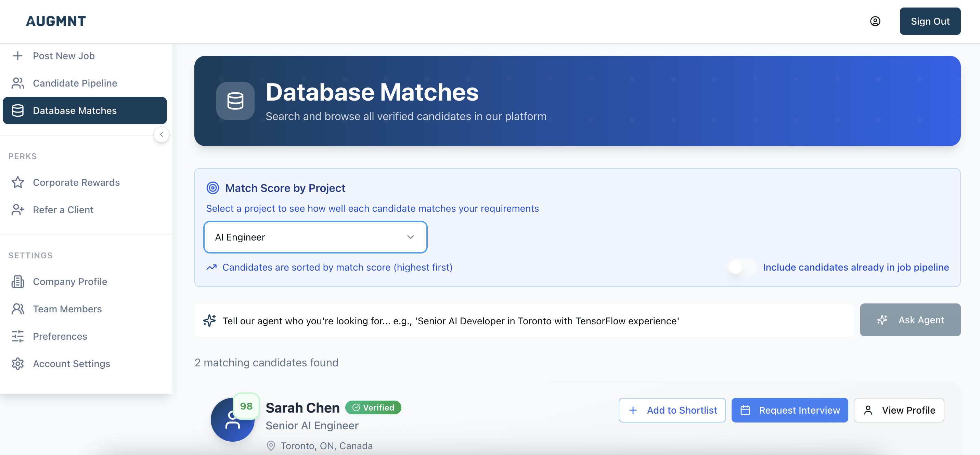The width and height of the screenshot is (980, 455).
Task: Click the Toronto location pin icon
Action: coord(270,446)
